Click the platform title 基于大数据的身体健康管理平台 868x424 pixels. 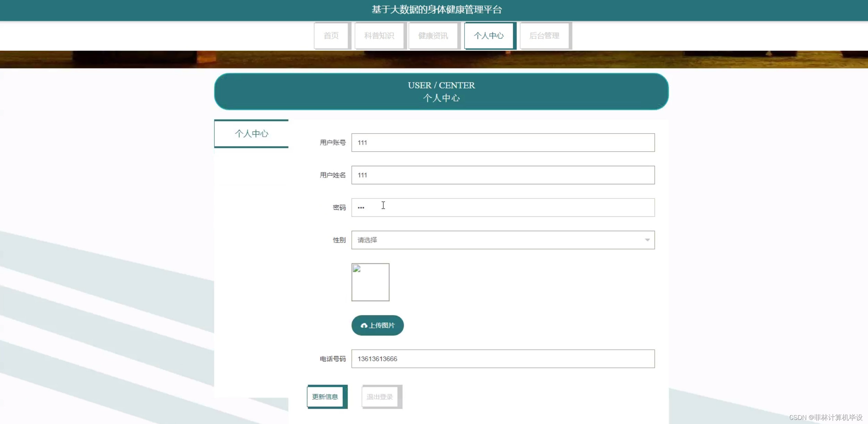[436, 10]
